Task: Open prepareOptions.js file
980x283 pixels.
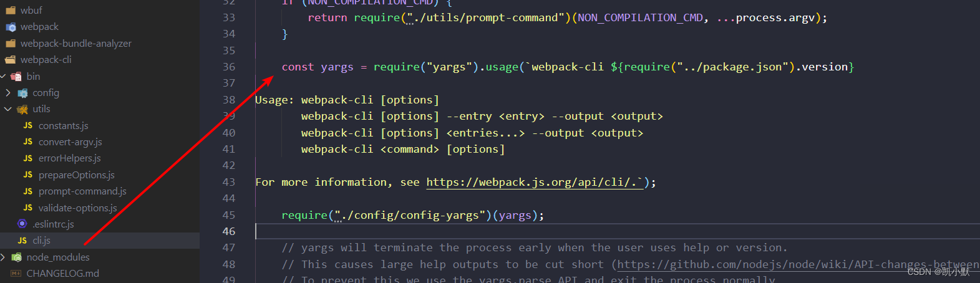Action: point(77,175)
